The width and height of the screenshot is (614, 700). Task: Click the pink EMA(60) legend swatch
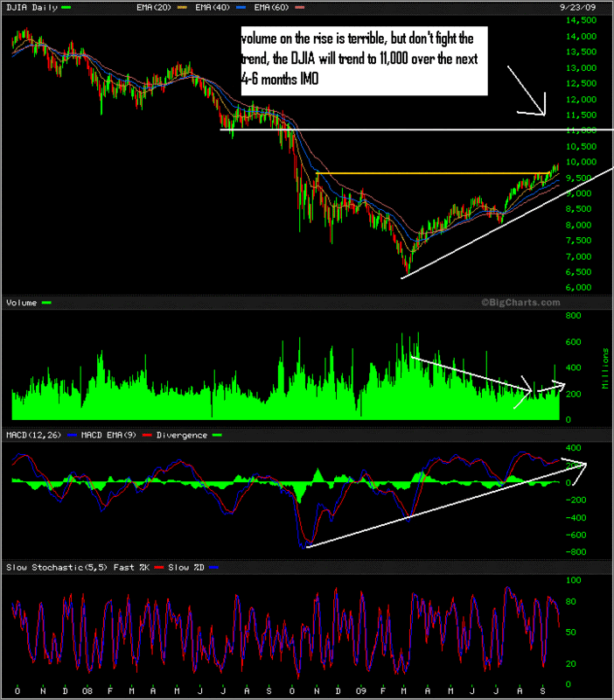(x=300, y=8)
